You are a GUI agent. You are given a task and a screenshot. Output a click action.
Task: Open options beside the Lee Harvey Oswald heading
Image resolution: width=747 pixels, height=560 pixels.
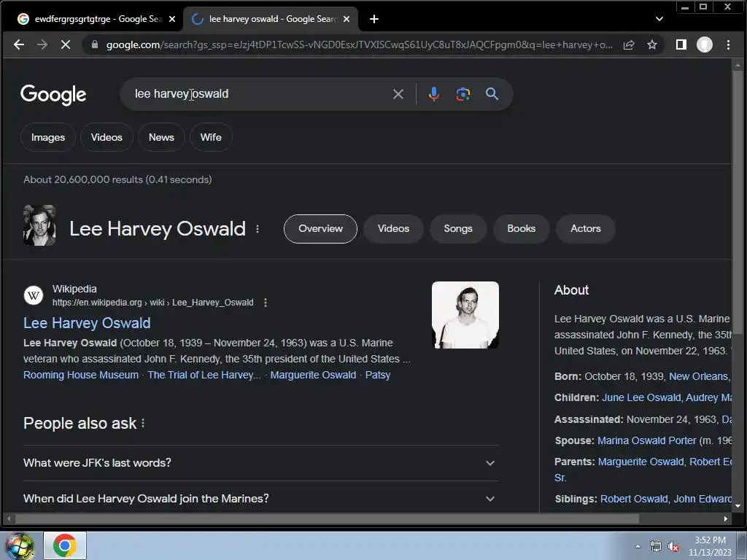click(x=258, y=229)
